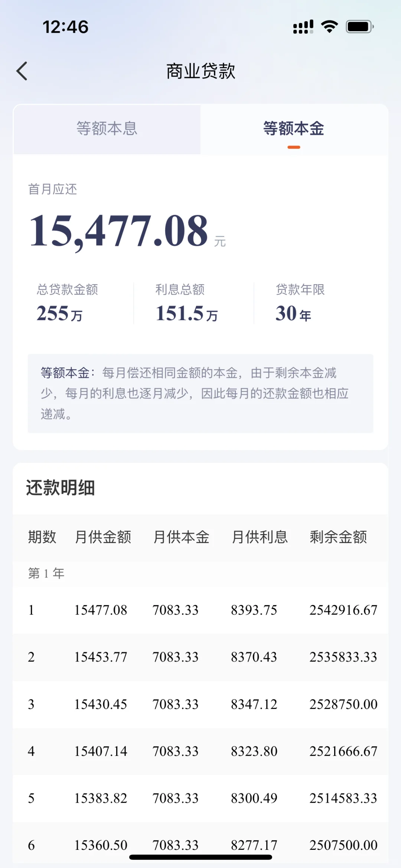Tap the 8393.75 interest cell

pyautogui.click(x=254, y=610)
